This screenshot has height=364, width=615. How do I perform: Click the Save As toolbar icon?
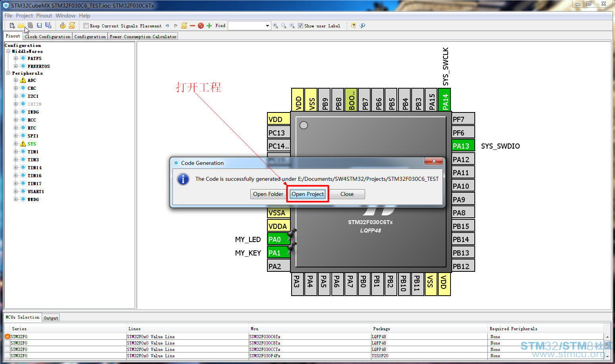pos(48,25)
